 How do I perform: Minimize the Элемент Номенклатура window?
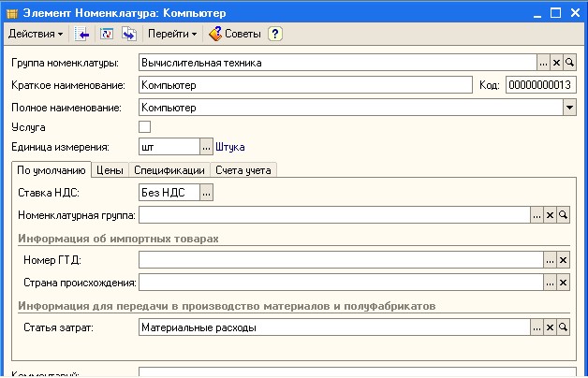coord(537,13)
